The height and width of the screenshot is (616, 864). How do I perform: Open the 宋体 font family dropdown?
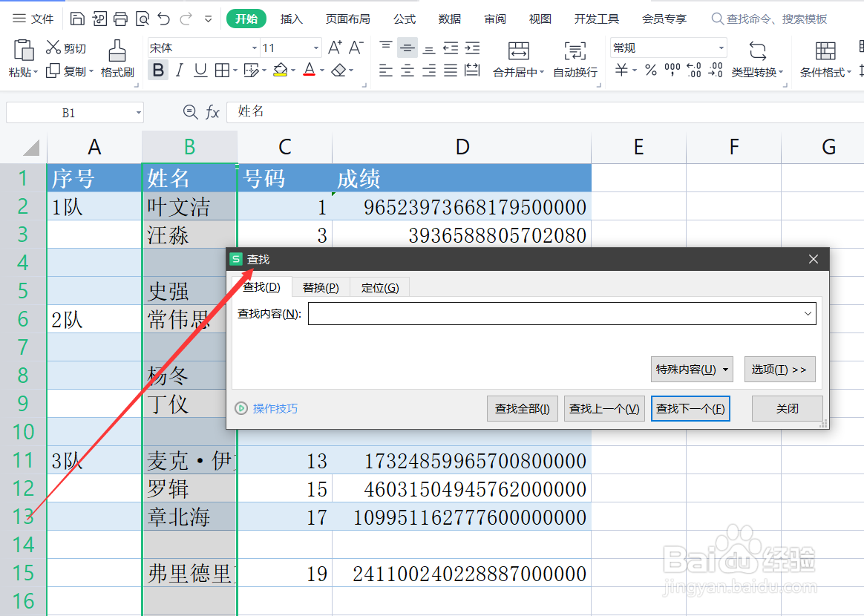255,47
